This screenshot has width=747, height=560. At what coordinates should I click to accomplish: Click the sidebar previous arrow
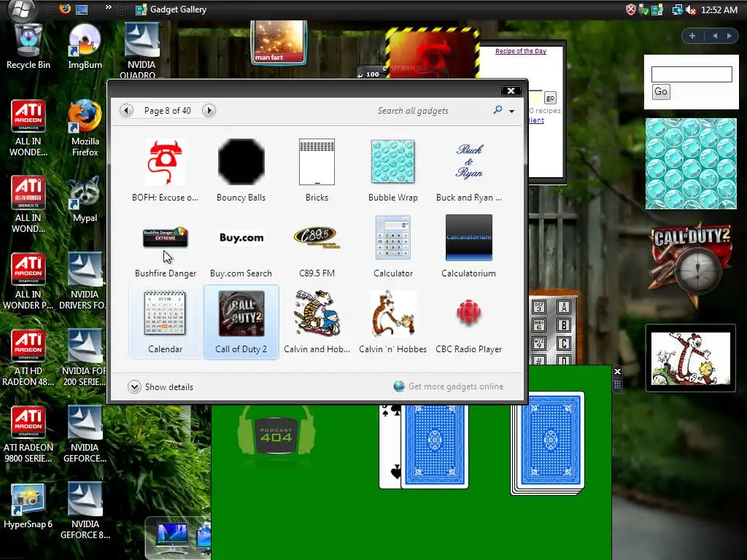pyautogui.click(x=715, y=36)
